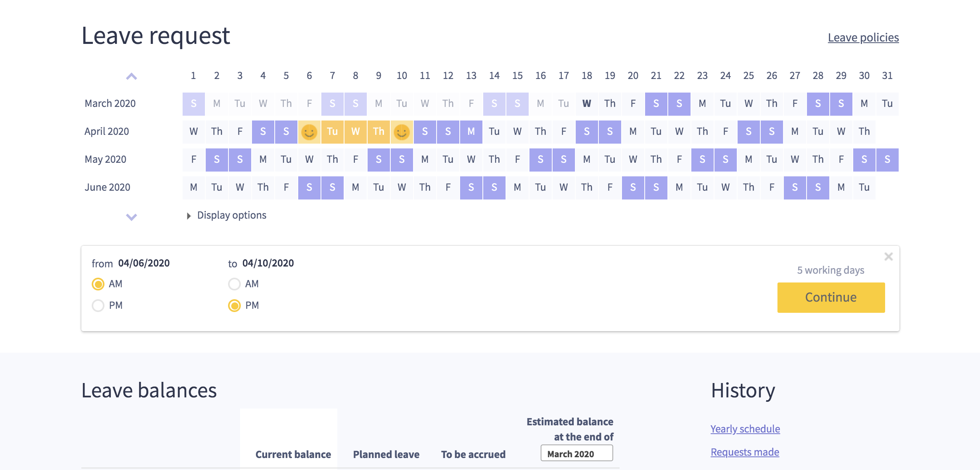Open the Yearly schedule link
Image resolution: width=980 pixels, height=470 pixels.
pos(745,429)
